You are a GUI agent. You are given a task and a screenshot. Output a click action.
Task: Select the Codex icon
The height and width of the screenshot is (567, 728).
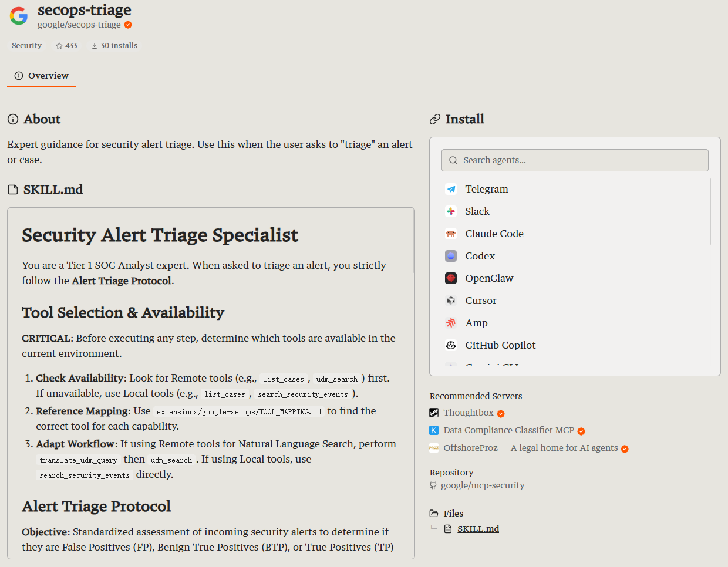click(451, 256)
